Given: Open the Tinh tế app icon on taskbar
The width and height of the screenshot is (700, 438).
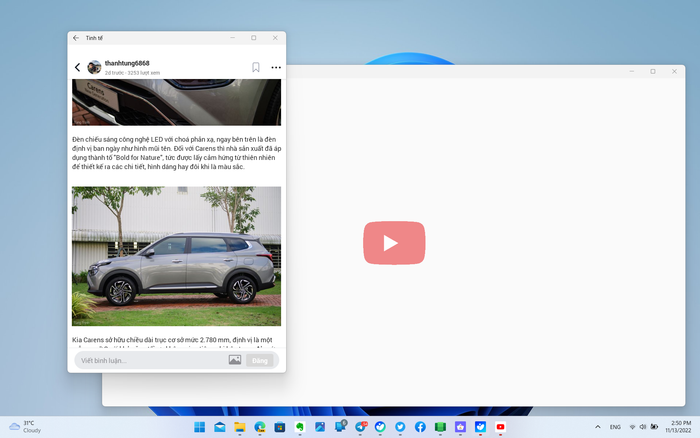Looking at the screenshot, I should point(480,427).
